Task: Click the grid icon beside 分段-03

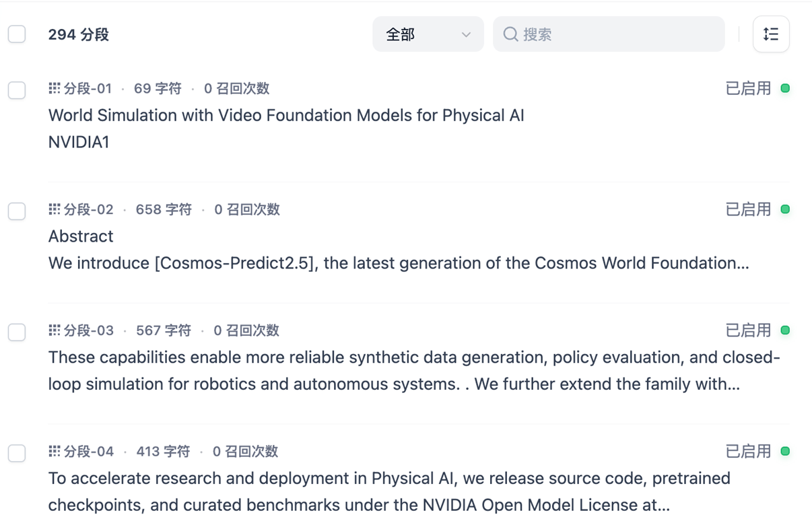Action: (x=55, y=330)
